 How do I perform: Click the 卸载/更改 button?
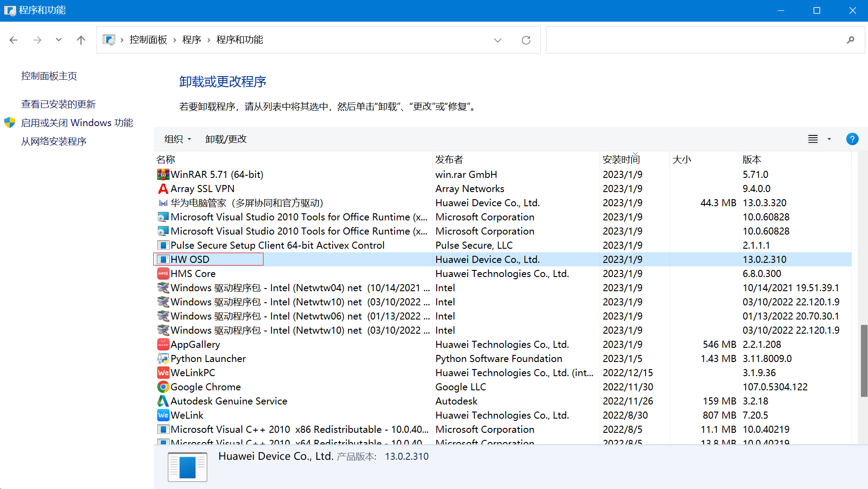coord(226,139)
